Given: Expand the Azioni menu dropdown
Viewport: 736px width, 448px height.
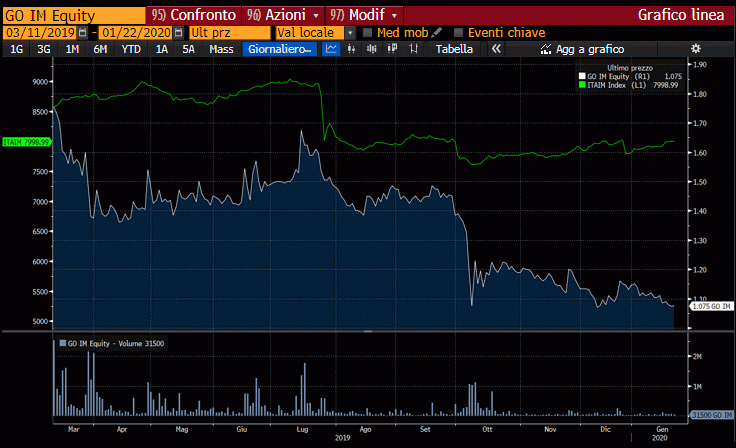Looking at the screenshot, I should (x=316, y=15).
